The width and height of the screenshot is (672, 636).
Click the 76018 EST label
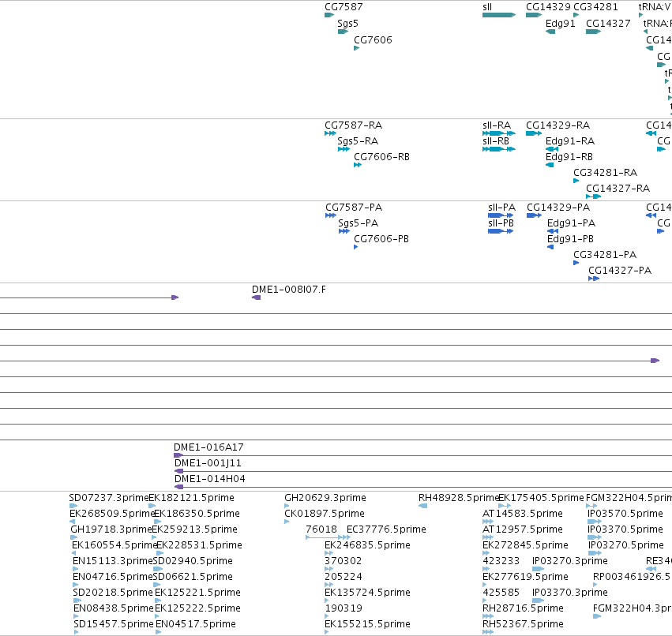(321, 529)
